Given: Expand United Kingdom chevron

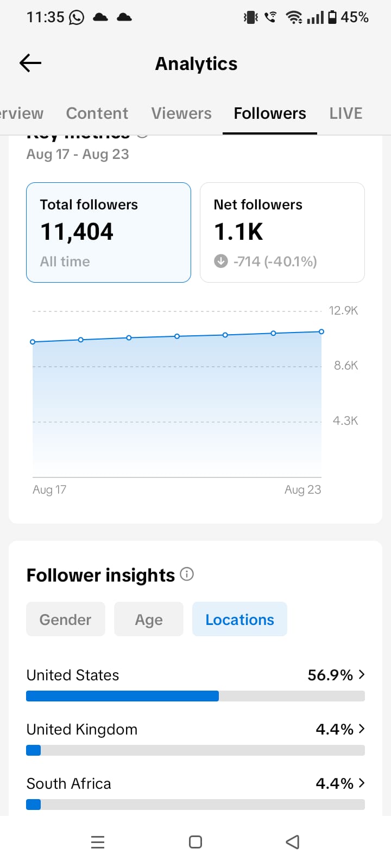Looking at the screenshot, I should pos(362,729).
